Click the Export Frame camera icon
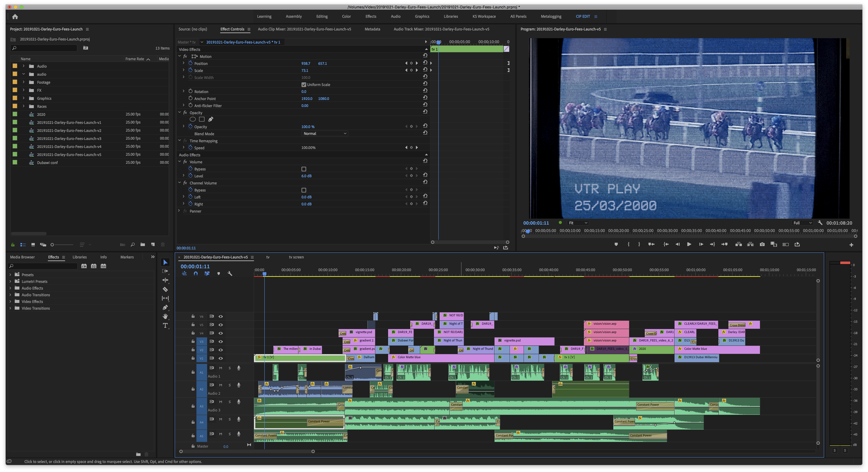 [x=762, y=244]
